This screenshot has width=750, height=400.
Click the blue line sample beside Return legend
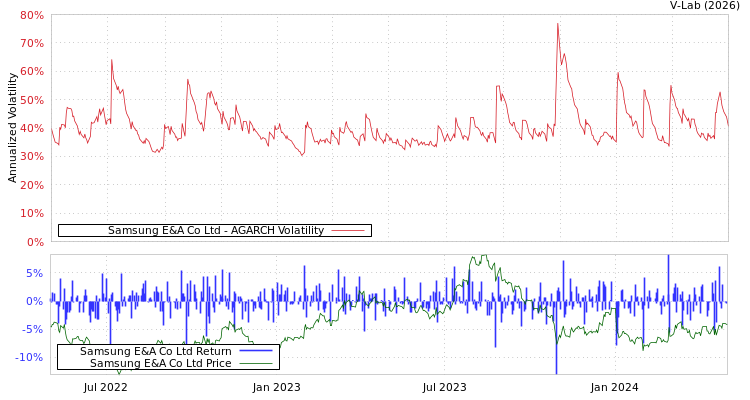[256, 351]
